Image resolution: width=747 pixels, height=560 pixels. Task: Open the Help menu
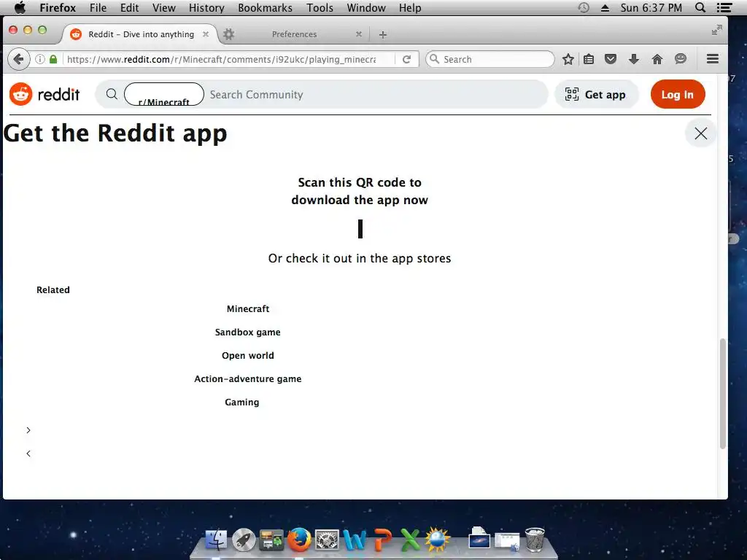tap(410, 7)
